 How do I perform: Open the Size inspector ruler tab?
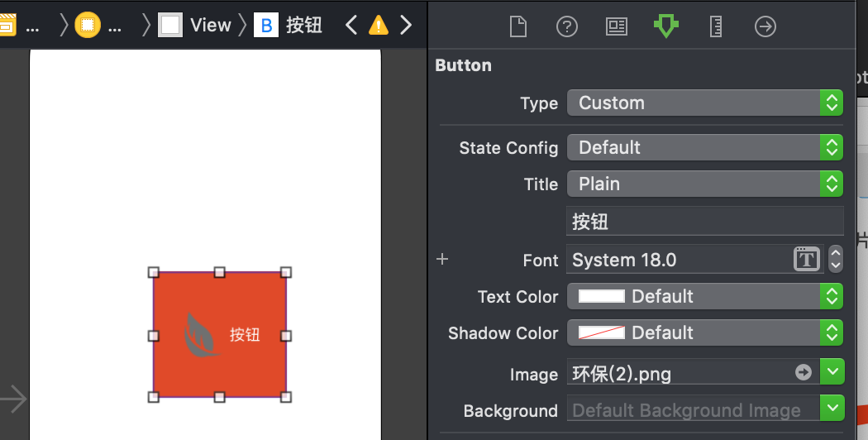click(716, 26)
